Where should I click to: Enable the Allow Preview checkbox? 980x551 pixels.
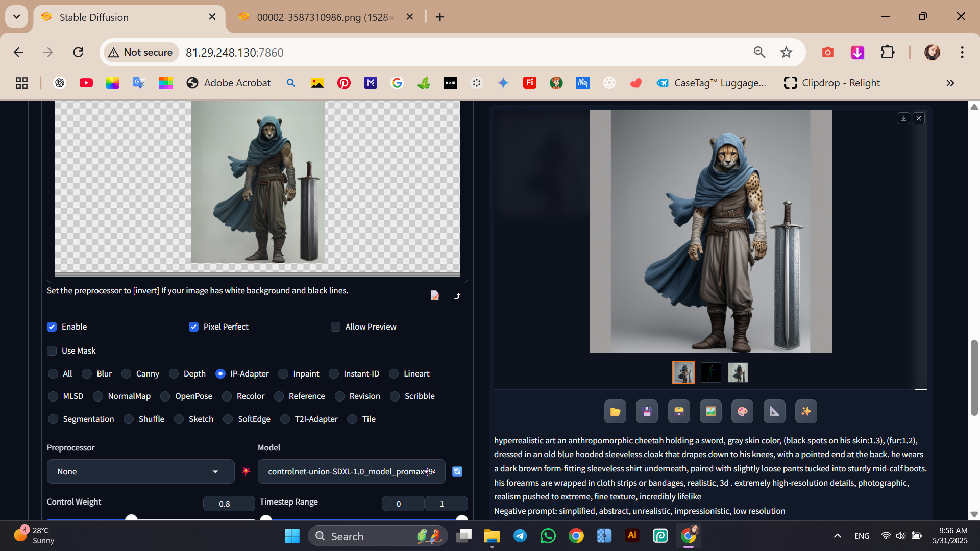point(335,327)
